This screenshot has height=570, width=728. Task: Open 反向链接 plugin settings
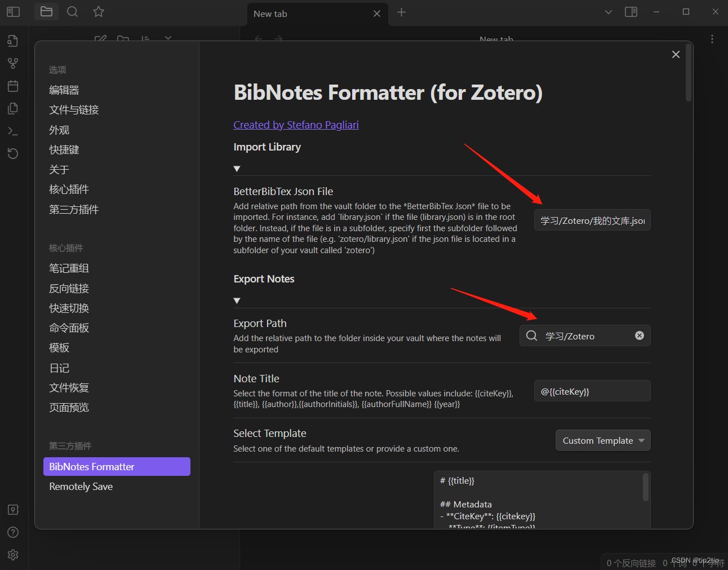pyautogui.click(x=69, y=288)
